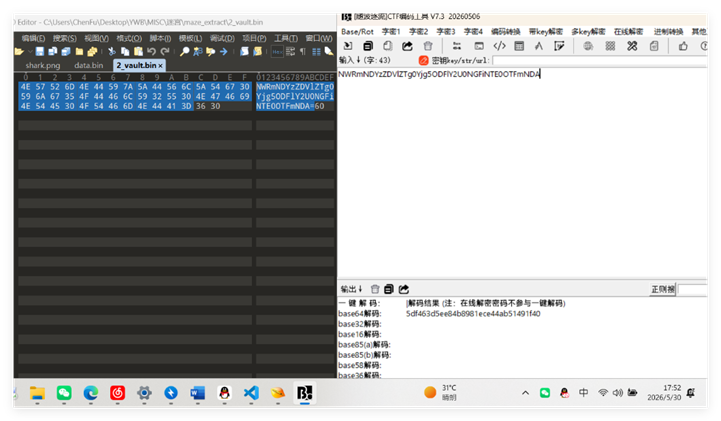Open the Base/Rot menu in CTF tool

point(357,32)
